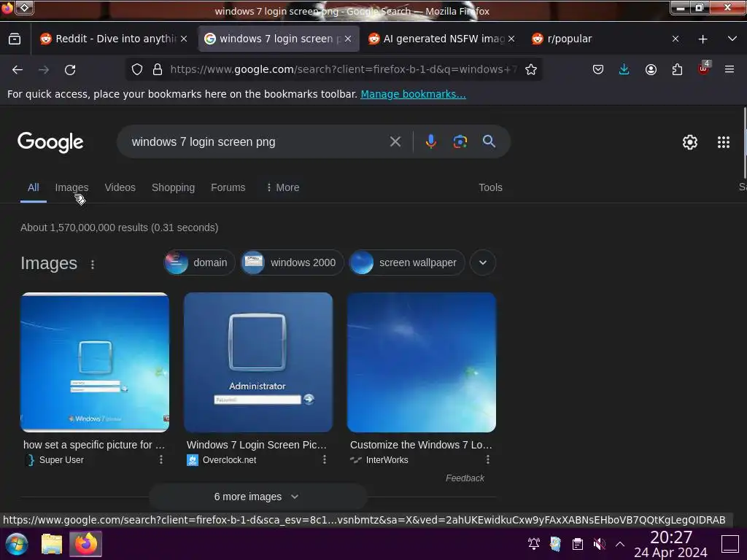This screenshot has height=560, width=747.
Task: Close the r/popular tab
Action: click(675, 39)
